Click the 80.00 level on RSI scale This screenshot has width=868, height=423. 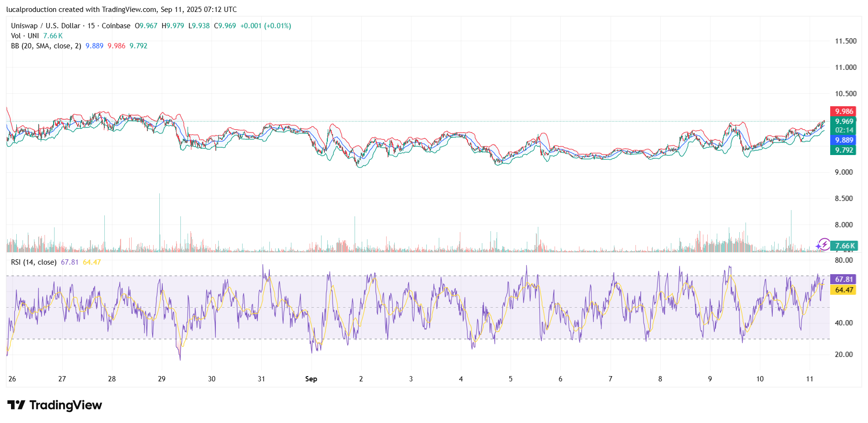pos(844,260)
